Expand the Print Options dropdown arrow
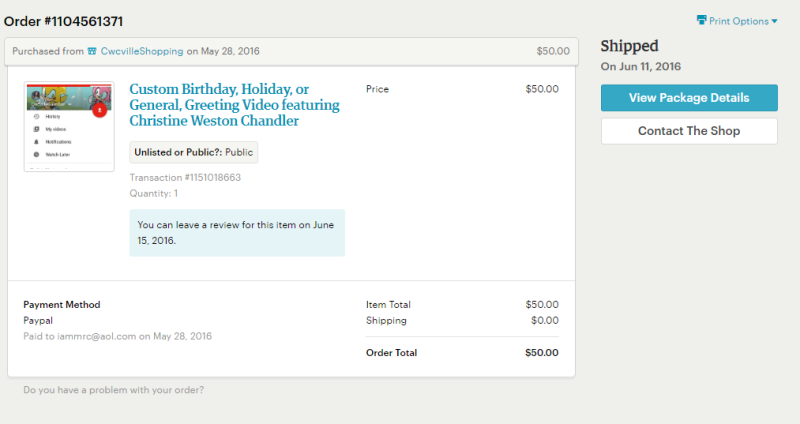Viewport: 800px width, 424px height. (774, 21)
